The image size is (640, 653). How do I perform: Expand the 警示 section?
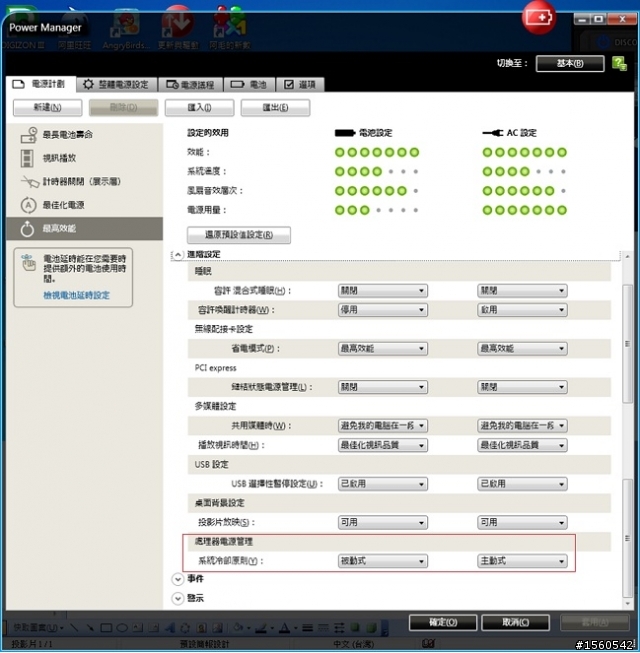click(178, 598)
